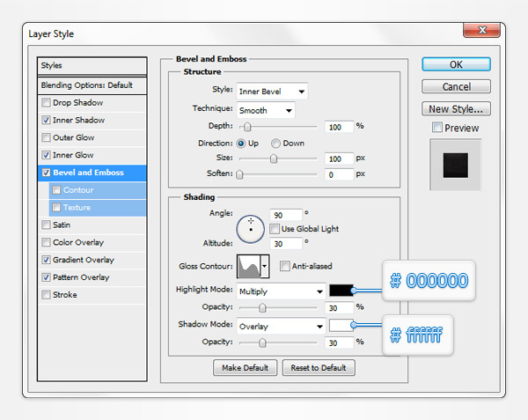Click the Gloss Contour curve thumbnail
Screen dimensions: 528x420
pos(247,266)
